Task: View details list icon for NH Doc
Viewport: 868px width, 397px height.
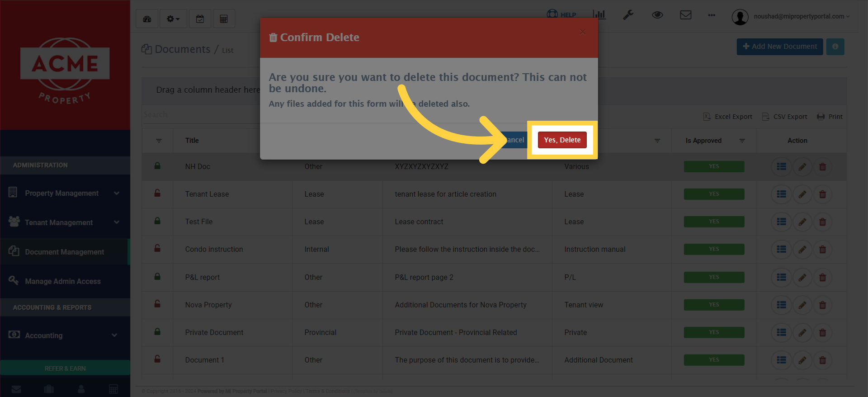Action: (x=781, y=166)
